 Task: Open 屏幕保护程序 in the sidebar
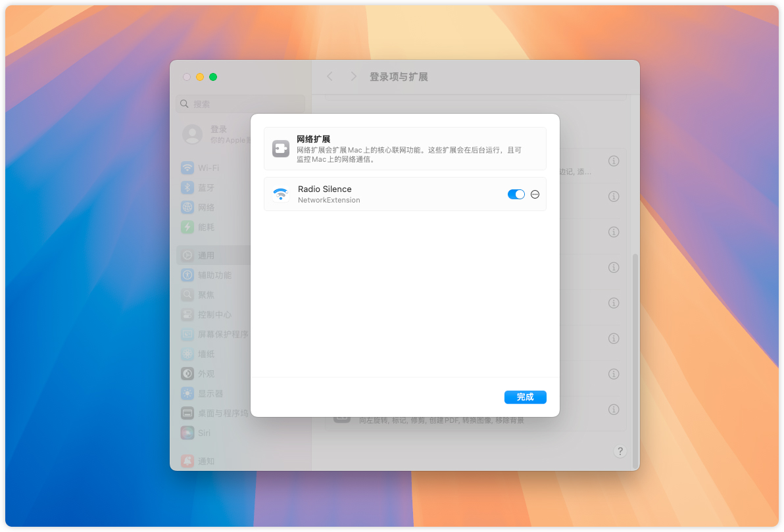[x=215, y=334]
